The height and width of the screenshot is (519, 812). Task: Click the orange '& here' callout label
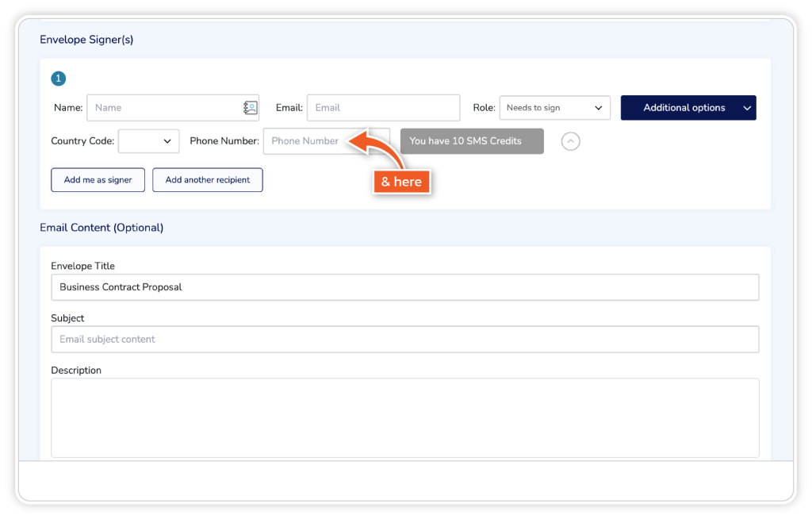401,182
